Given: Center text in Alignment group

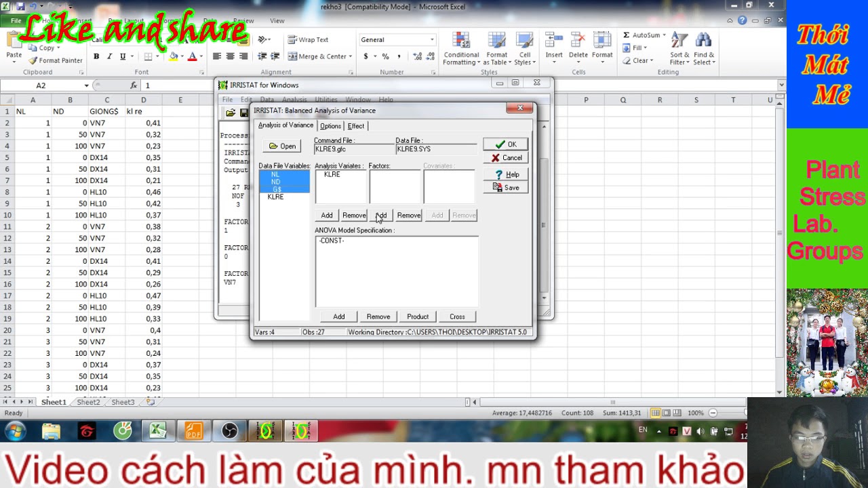Looking at the screenshot, I should [230, 56].
